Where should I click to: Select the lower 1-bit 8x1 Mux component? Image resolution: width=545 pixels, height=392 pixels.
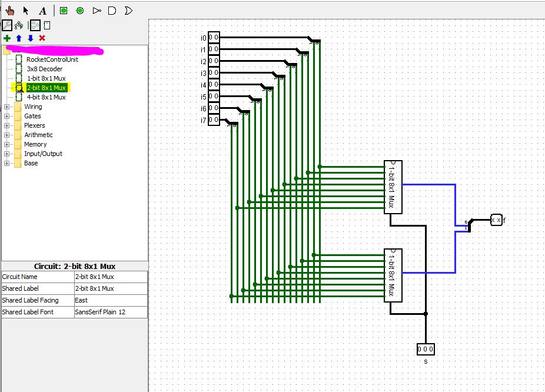pyautogui.click(x=393, y=275)
